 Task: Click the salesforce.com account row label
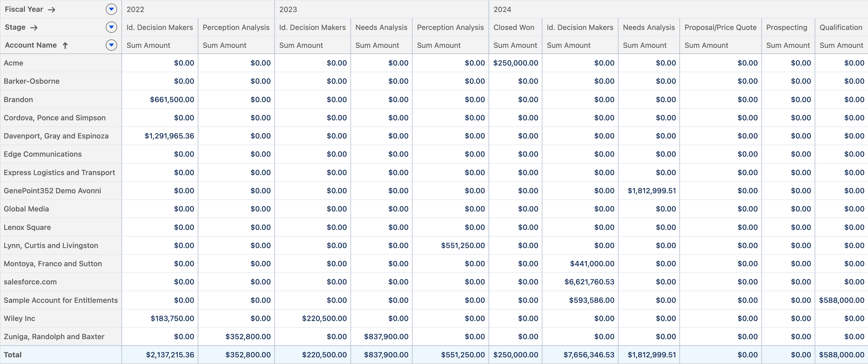click(30, 282)
